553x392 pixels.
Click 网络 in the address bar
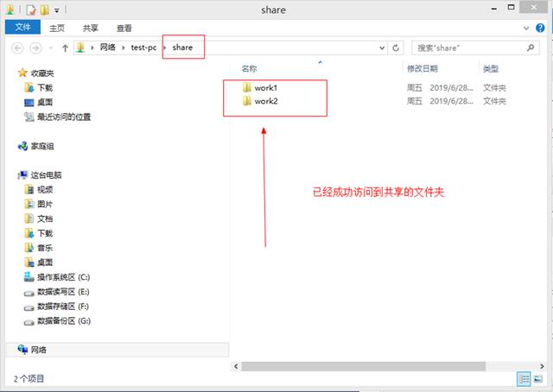point(107,47)
